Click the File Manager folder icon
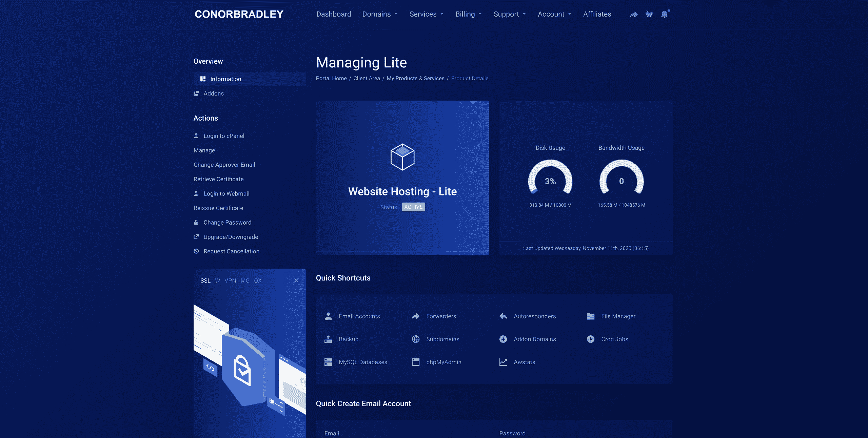The height and width of the screenshot is (438, 868). coord(591,316)
